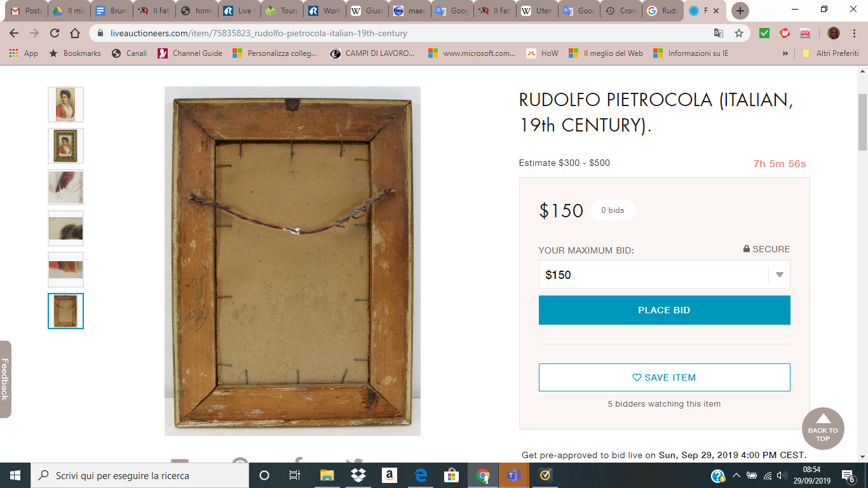Show hidden system tray icons chevron
868x488 pixels.
point(736,475)
